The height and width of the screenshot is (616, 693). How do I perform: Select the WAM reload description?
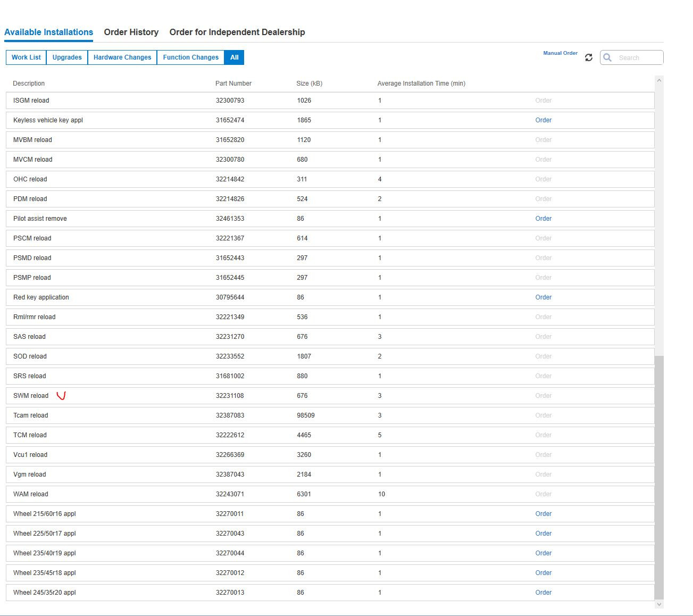point(30,494)
